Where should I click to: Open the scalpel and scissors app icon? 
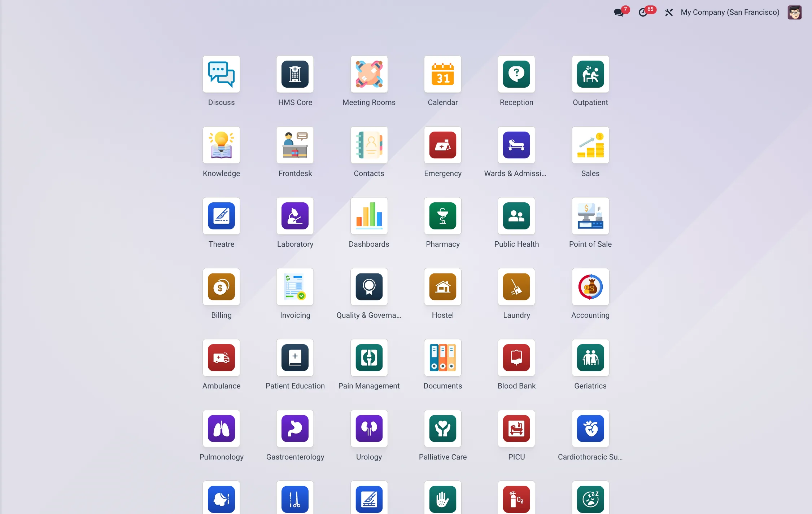click(x=295, y=498)
